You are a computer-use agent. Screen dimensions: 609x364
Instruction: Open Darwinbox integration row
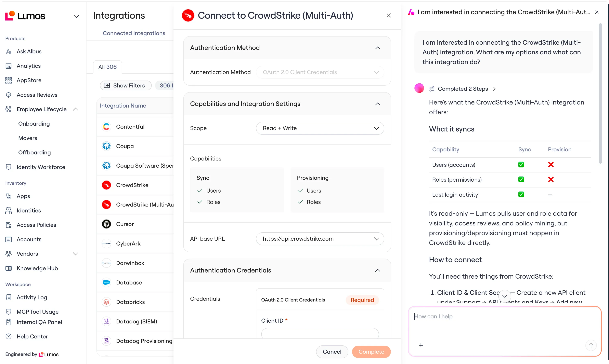(135, 263)
